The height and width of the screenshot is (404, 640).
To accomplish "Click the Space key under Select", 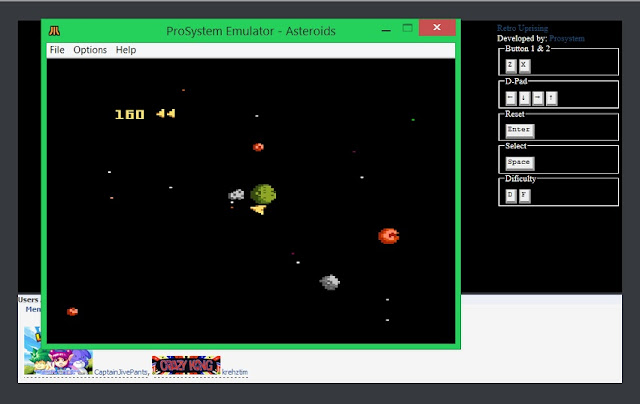I will pyautogui.click(x=520, y=163).
